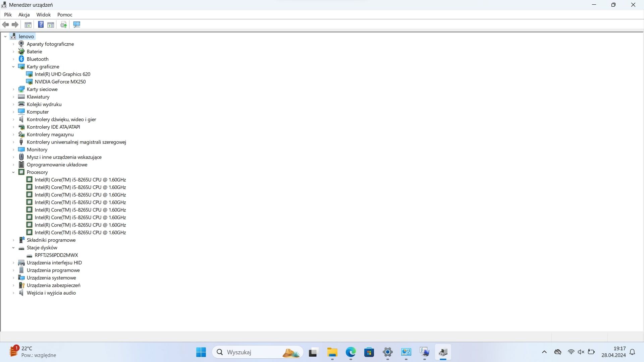Open the weather widget showing 22°C
The width and height of the screenshot is (644, 362).
click(33, 352)
